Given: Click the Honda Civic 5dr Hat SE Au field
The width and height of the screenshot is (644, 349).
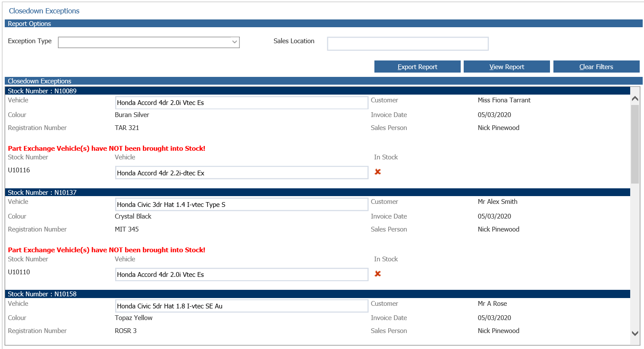Looking at the screenshot, I should pyautogui.click(x=242, y=306).
